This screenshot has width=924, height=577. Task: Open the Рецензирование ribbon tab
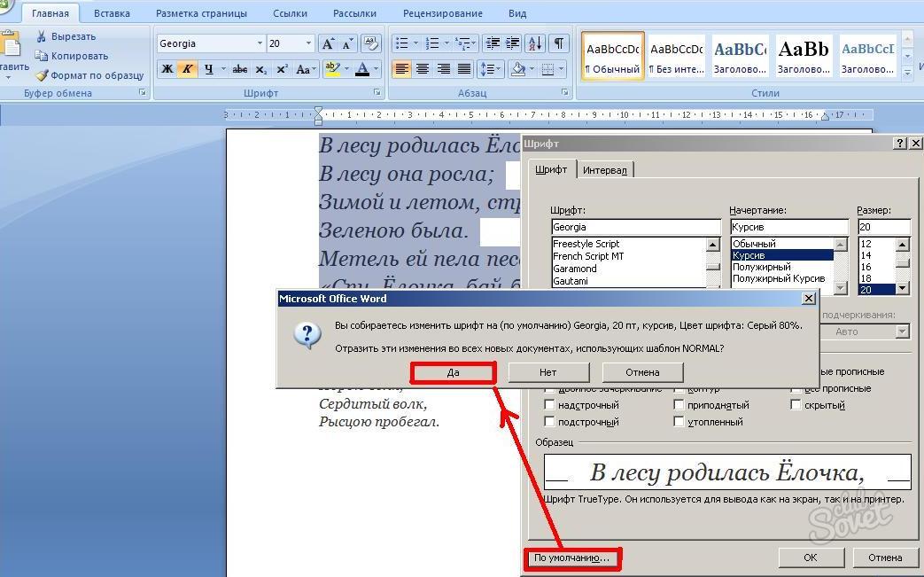(x=443, y=13)
